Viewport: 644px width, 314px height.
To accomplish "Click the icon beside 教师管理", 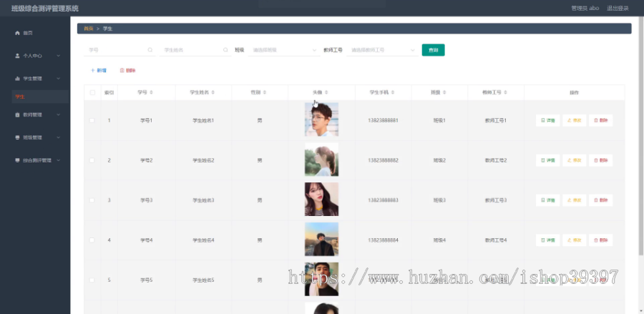I will pyautogui.click(x=17, y=115).
